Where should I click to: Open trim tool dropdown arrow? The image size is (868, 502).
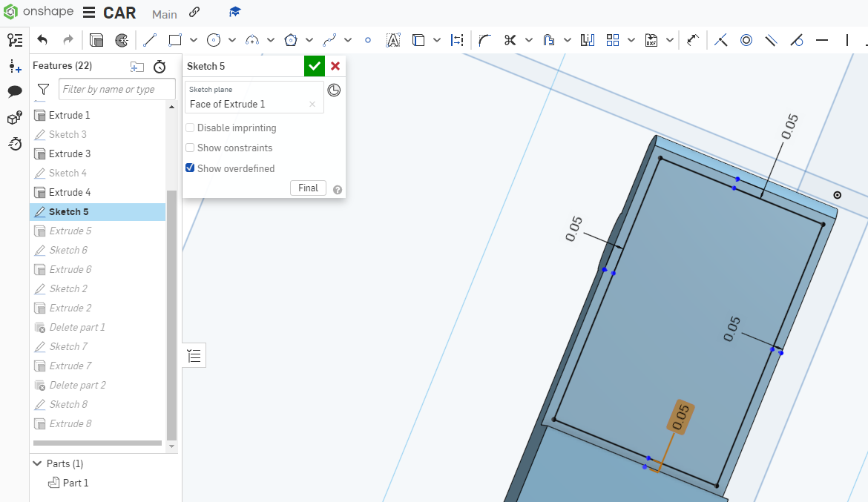coord(529,40)
